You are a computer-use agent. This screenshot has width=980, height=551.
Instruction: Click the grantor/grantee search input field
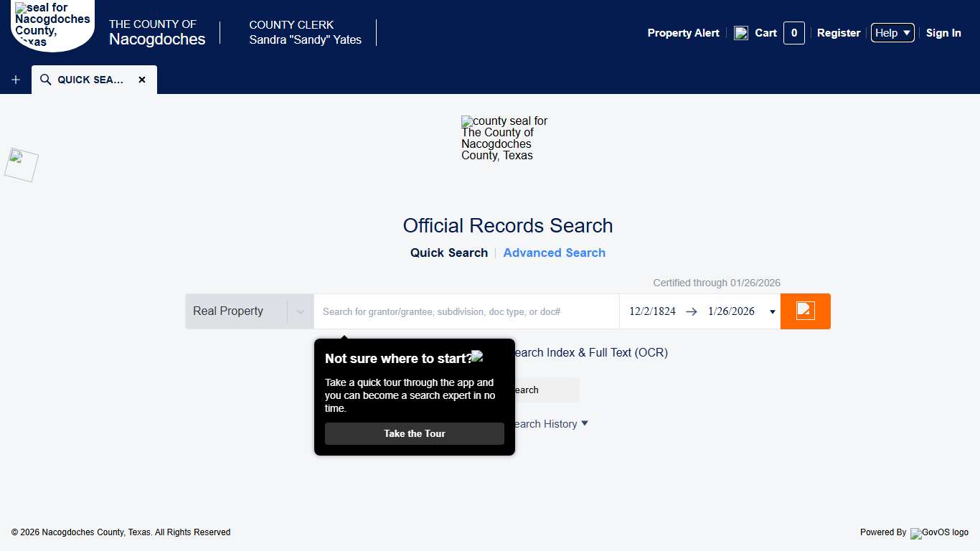(x=466, y=311)
